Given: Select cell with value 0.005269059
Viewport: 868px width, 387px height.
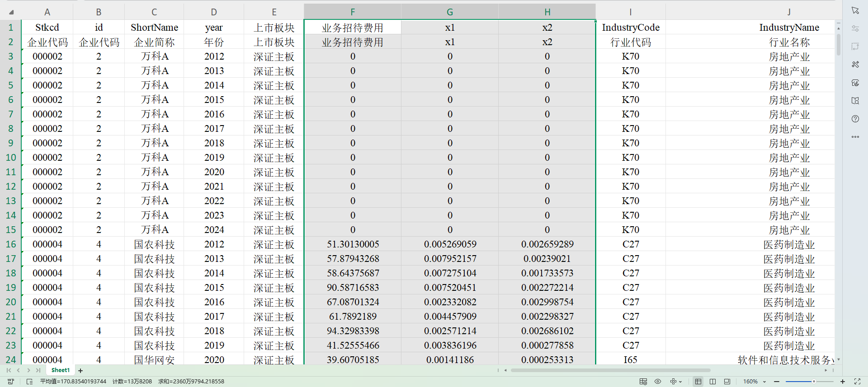Looking at the screenshot, I should pos(450,244).
